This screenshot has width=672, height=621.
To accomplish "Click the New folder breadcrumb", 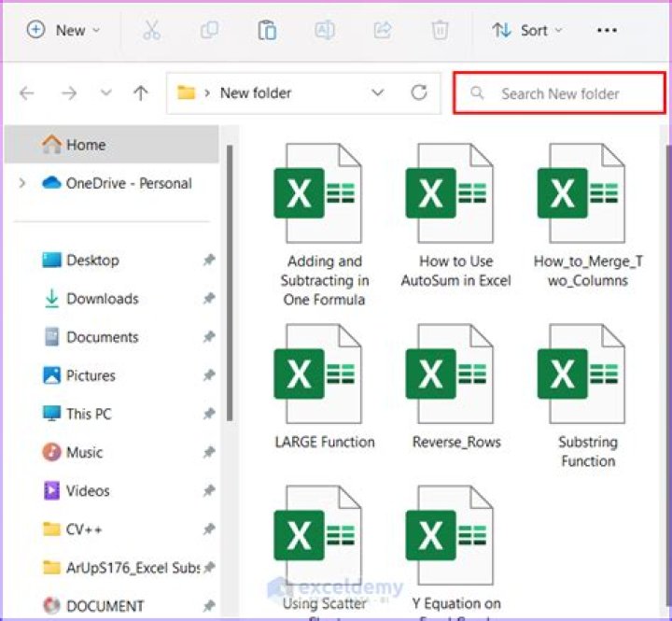I will point(256,93).
